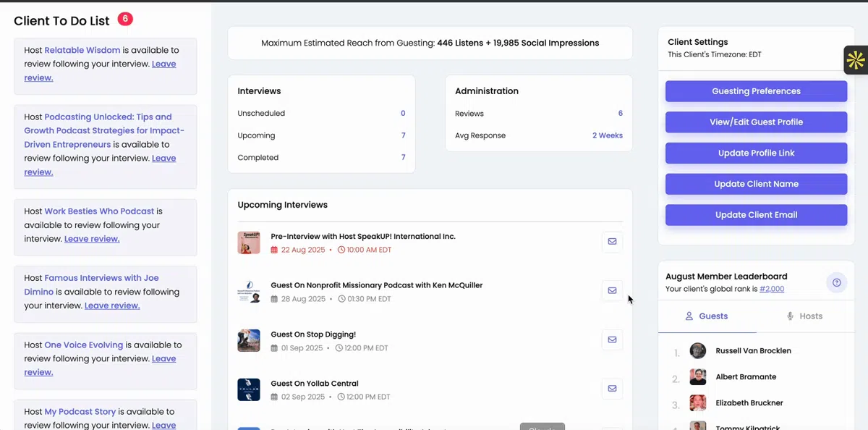Open Relatable Wisdom podcast link
The image size is (868, 430).
point(82,51)
